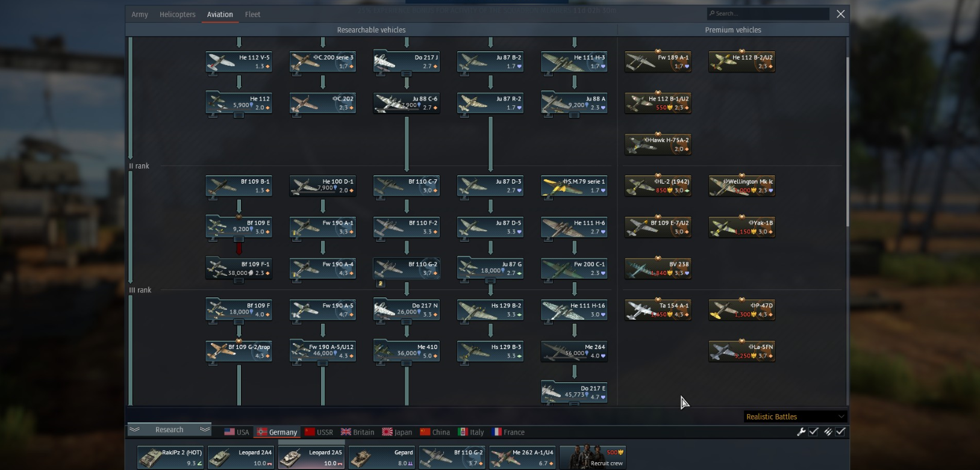Screen dimensions: 980x470
Task: Click the vehicle search field
Action: (768, 13)
